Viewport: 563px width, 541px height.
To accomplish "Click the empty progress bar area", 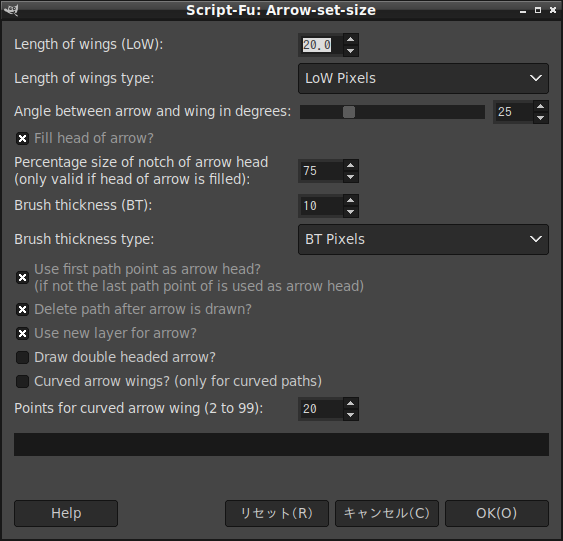I will coord(282,444).
